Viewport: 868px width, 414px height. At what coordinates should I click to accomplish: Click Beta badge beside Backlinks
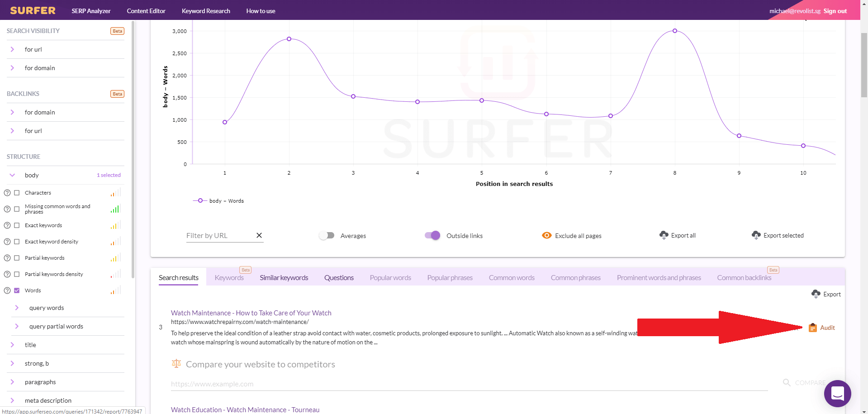point(118,94)
